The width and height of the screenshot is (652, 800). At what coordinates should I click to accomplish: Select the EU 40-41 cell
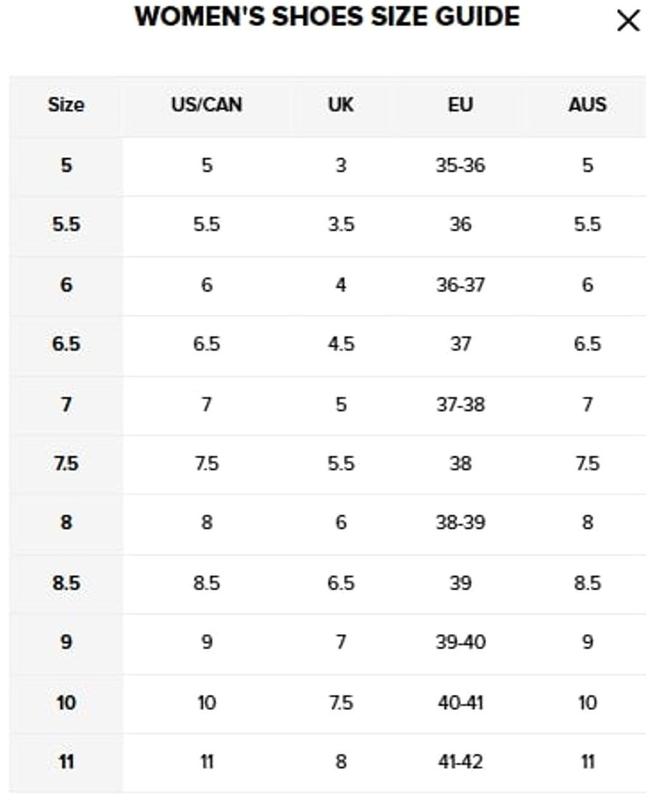[x=460, y=703]
